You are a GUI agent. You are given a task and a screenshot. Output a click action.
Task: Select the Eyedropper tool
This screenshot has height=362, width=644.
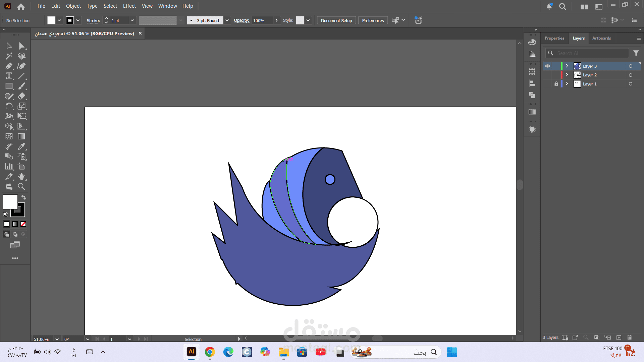21,146
